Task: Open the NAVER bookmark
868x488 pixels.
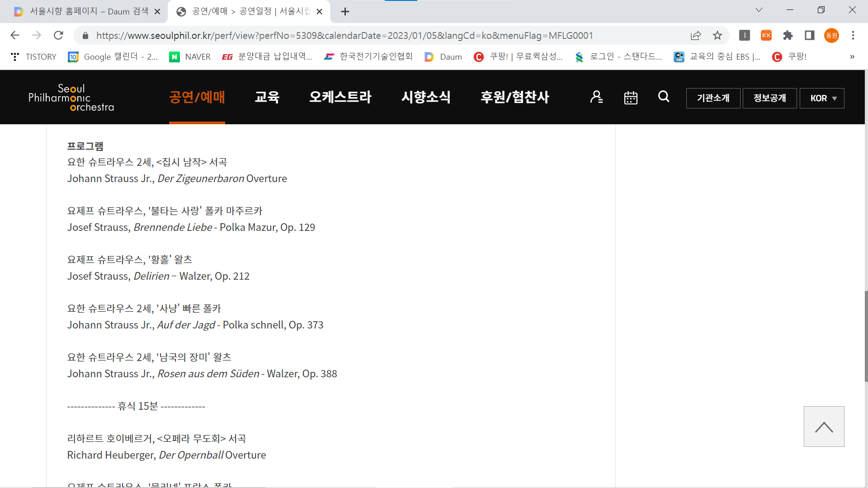Action: pos(190,56)
